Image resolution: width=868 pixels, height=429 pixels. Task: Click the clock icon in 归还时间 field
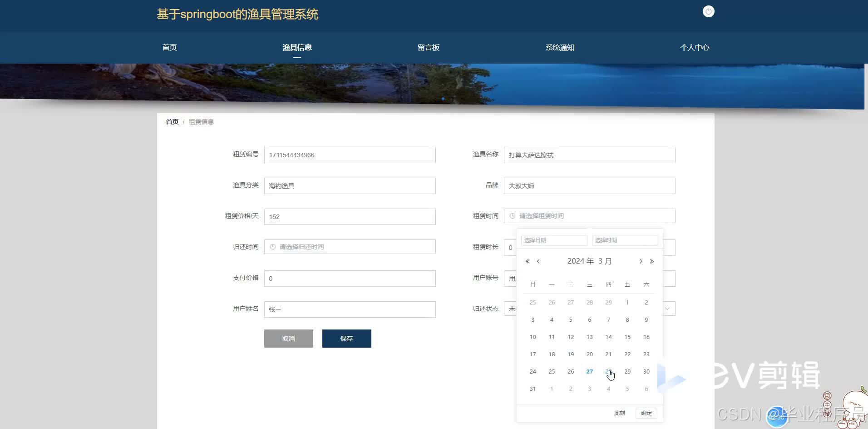[x=272, y=246]
